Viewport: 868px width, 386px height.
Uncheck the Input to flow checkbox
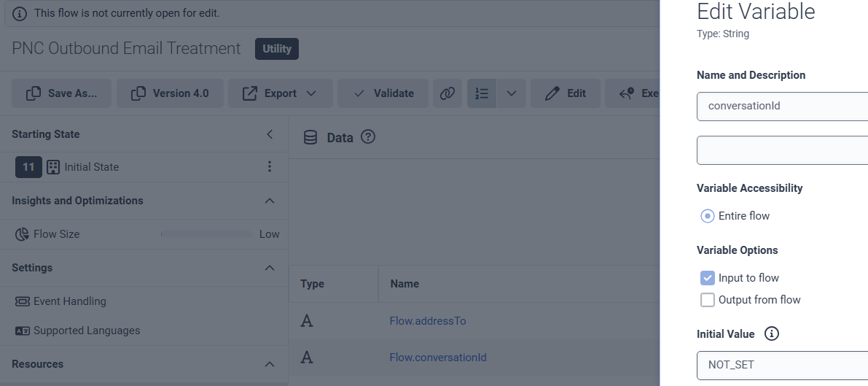coord(707,278)
